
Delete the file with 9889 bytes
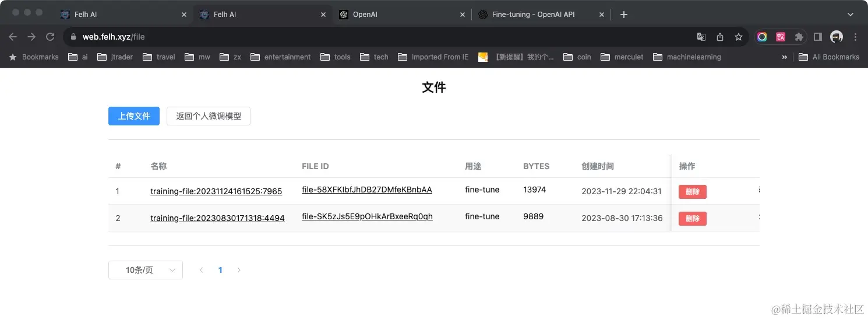[693, 219]
